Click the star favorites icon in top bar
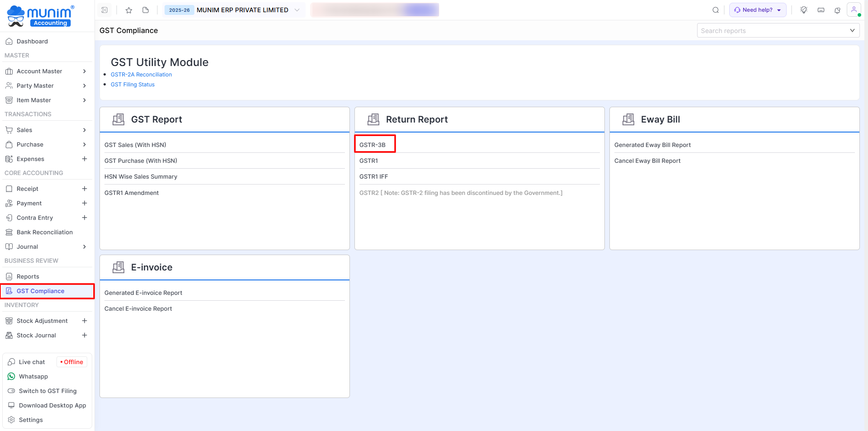868x431 pixels. (129, 10)
